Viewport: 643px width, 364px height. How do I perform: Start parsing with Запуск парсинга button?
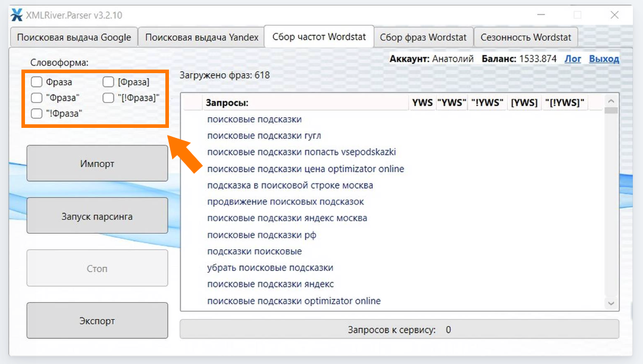pyautogui.click(x=97, y=216)
